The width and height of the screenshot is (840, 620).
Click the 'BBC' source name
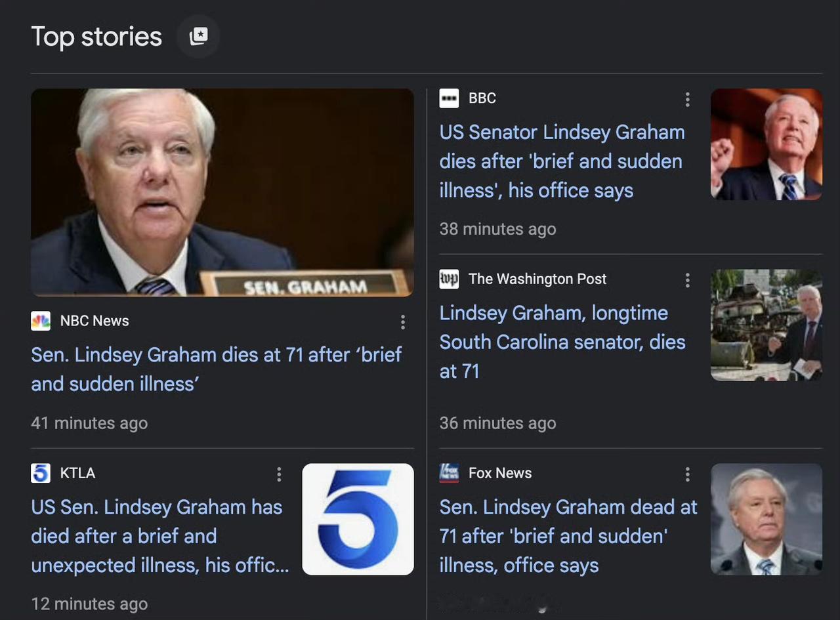coord(482,98)
